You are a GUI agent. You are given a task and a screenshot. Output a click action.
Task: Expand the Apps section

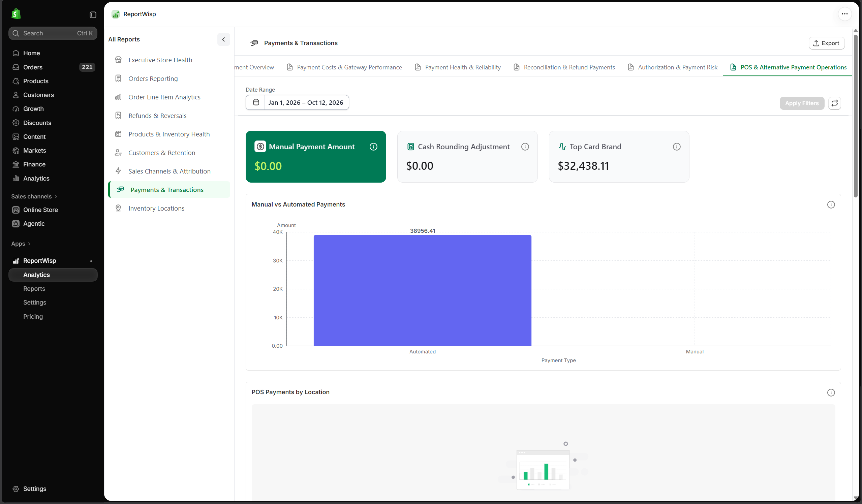coord(21,244)
